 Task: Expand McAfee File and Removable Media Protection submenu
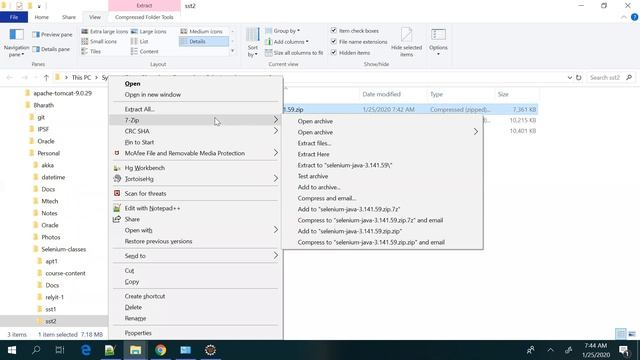(276, 153)
